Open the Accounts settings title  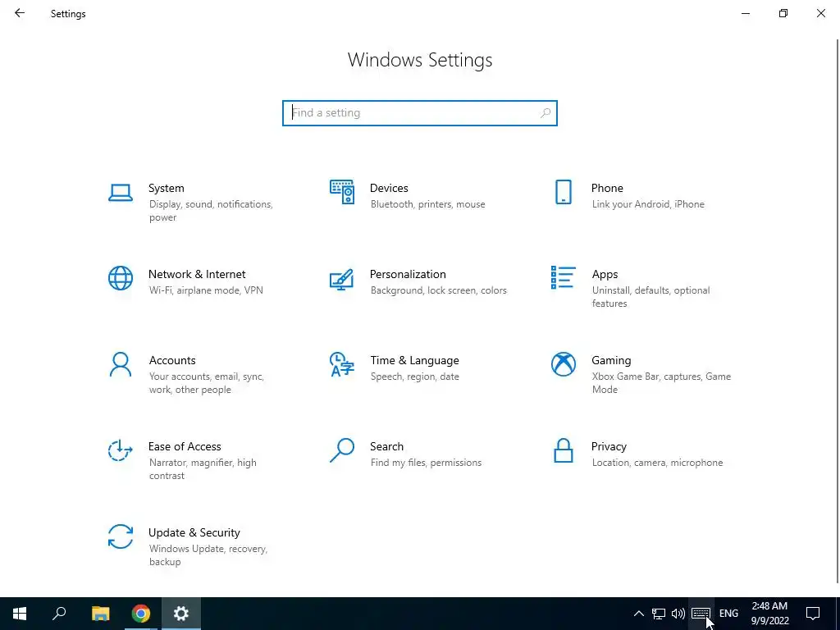click(x=172, y=361)
